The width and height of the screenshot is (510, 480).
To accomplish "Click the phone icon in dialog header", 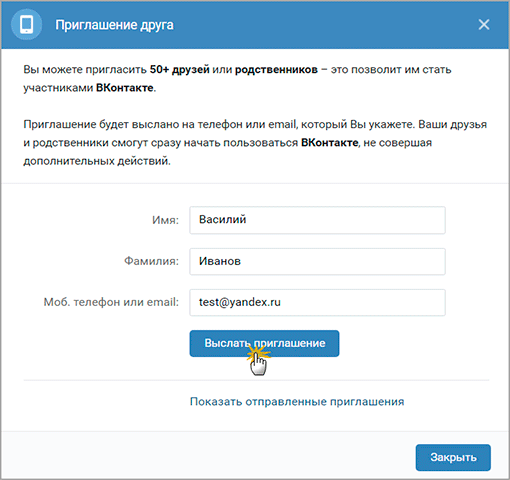I will (x=26, y=25).
